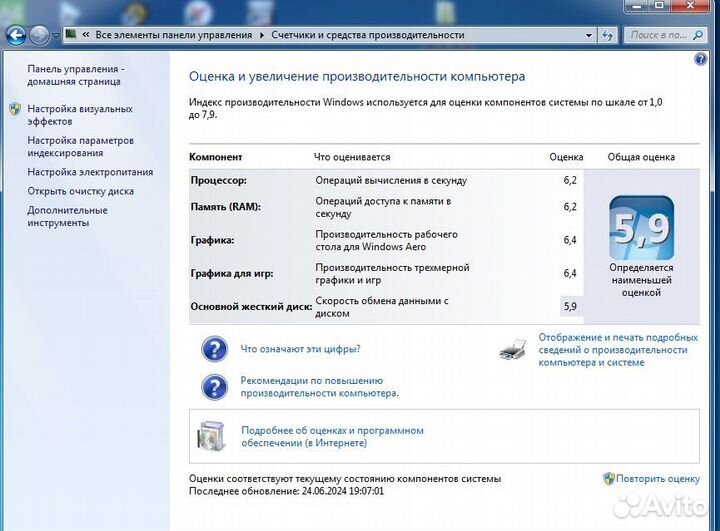The width and height of the screenshot is (720, 531).
Task: Open 'Рекомендации по повышению производительности компьютера' link
Action: click(320, 387)
